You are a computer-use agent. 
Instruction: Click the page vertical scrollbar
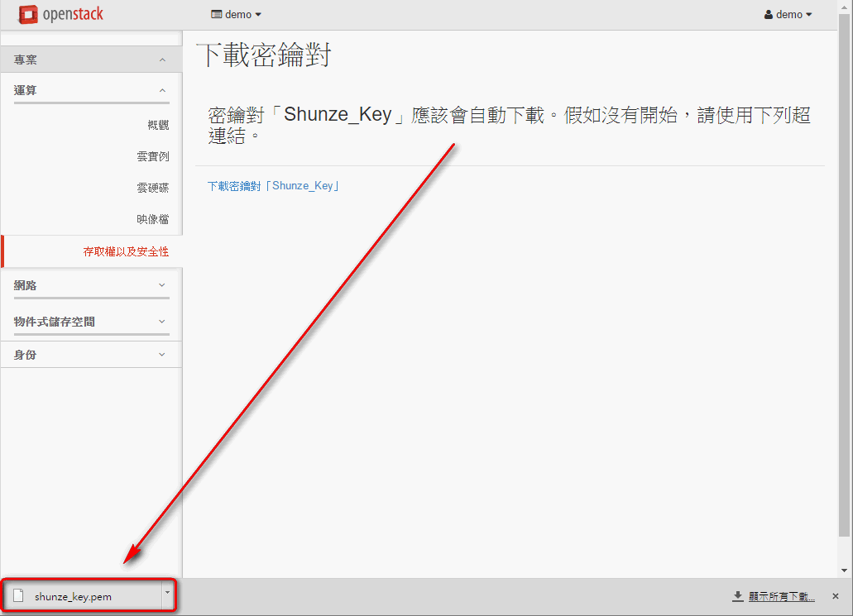pyautogui.click(x=844, y=275)
